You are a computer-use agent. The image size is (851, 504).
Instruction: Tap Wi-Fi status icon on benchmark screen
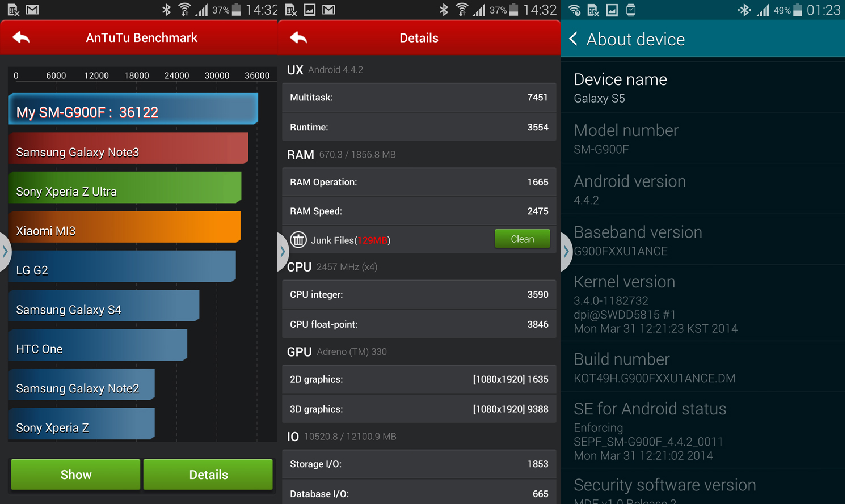[184, 10]
